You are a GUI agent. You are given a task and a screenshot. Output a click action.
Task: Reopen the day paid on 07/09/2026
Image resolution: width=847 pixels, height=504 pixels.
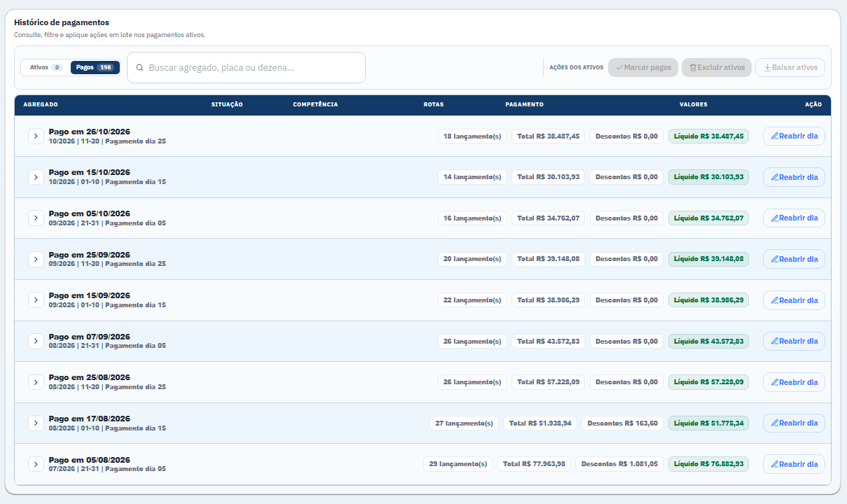click(794, 341)
